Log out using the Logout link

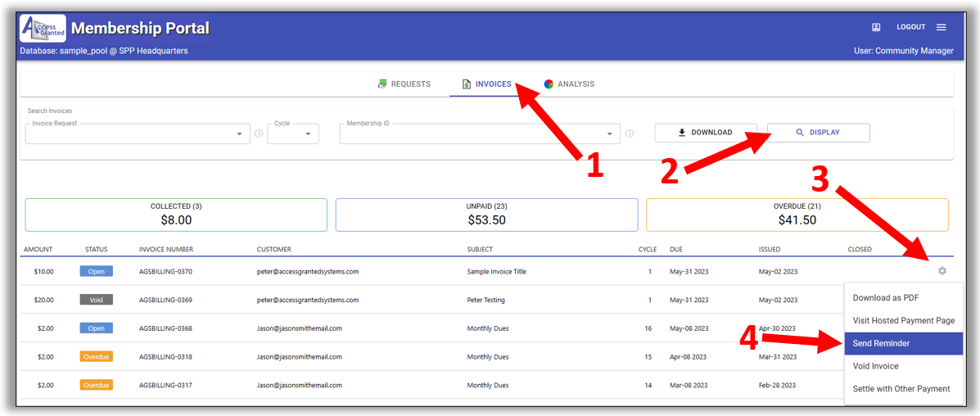coord(910,27)
